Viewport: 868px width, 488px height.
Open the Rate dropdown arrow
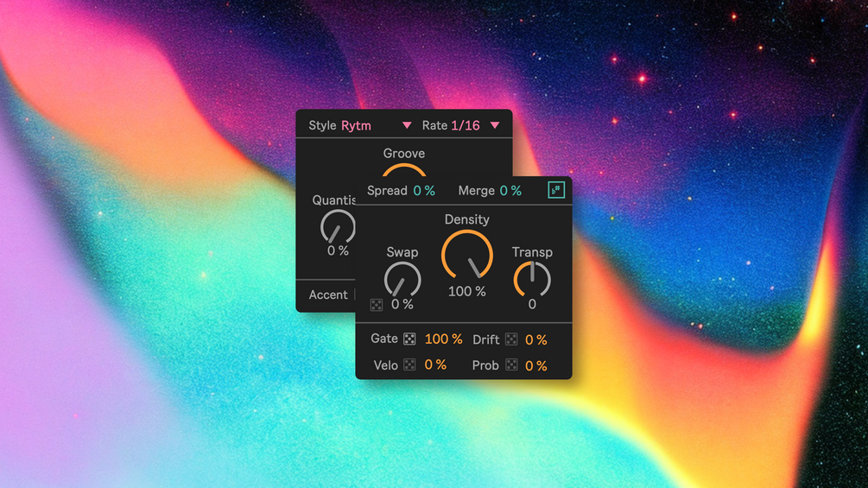click(495, 125)
